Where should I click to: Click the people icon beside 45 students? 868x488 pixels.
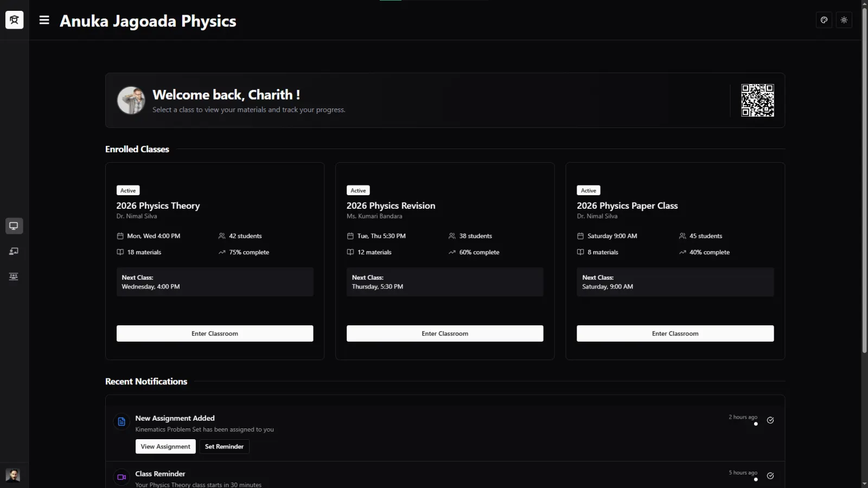pos(682,236)
